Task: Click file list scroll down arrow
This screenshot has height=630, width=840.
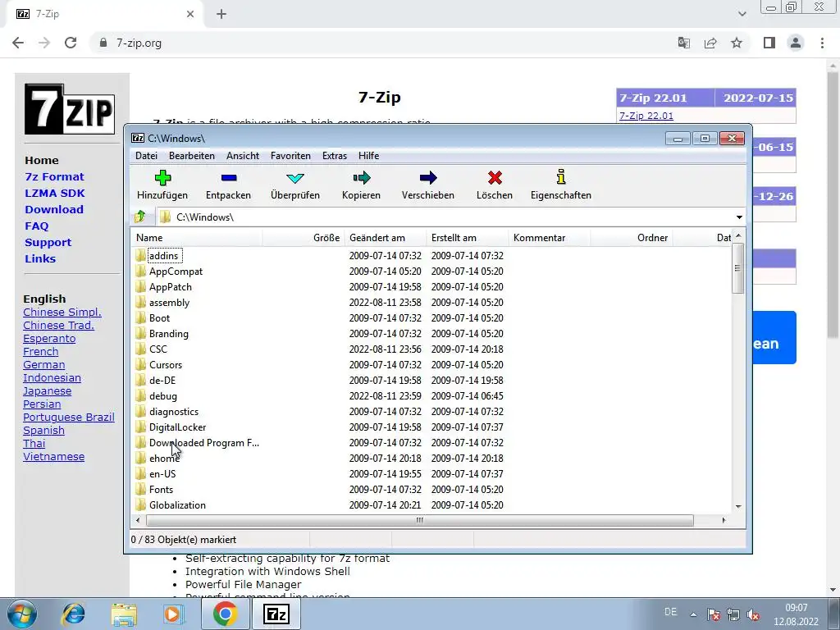Action: [738, 506]
